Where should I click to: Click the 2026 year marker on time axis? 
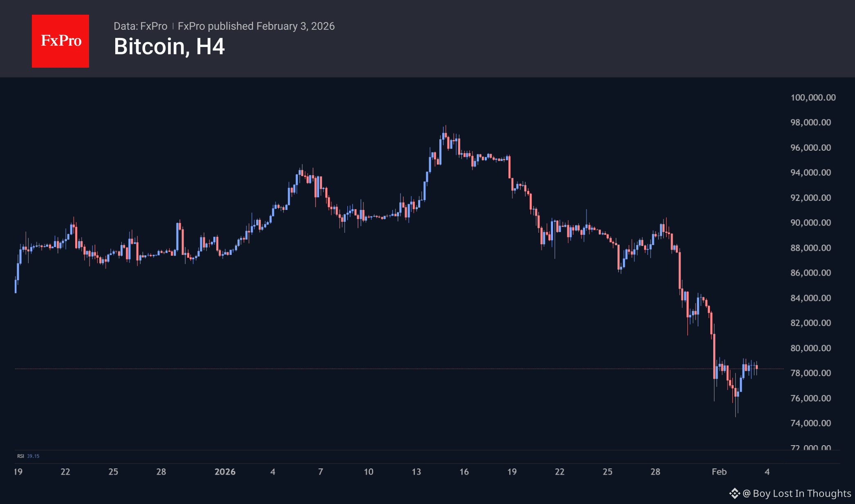[x=225, y=472]
